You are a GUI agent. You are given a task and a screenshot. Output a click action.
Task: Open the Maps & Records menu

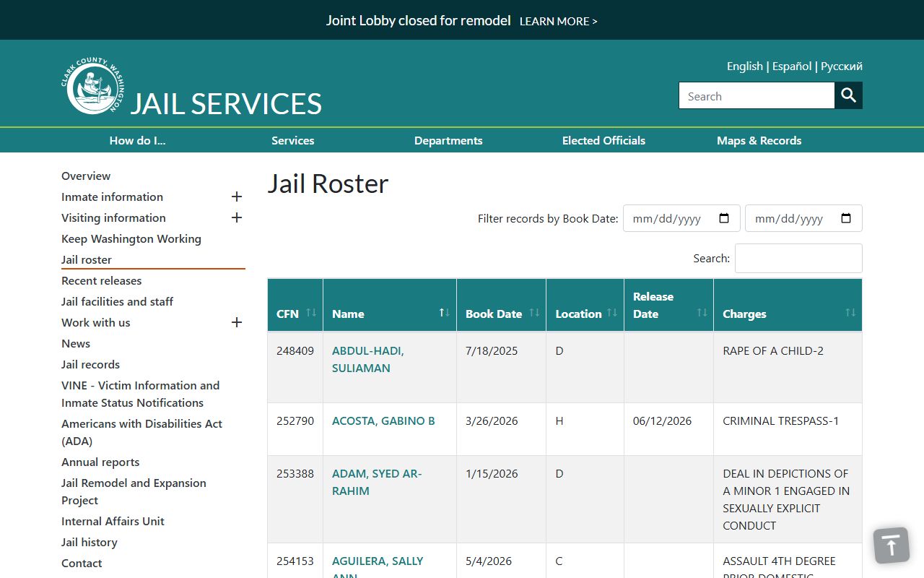(x=759, y=140)
